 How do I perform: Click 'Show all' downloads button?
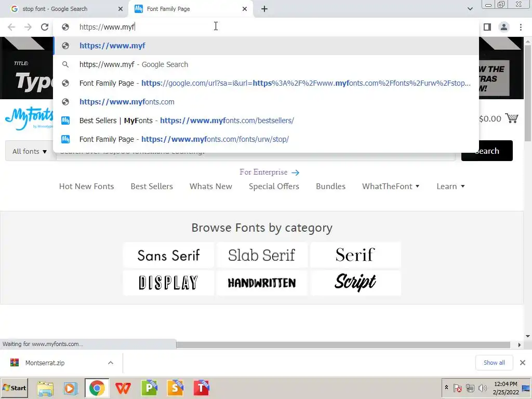click(x=494, y=363)
